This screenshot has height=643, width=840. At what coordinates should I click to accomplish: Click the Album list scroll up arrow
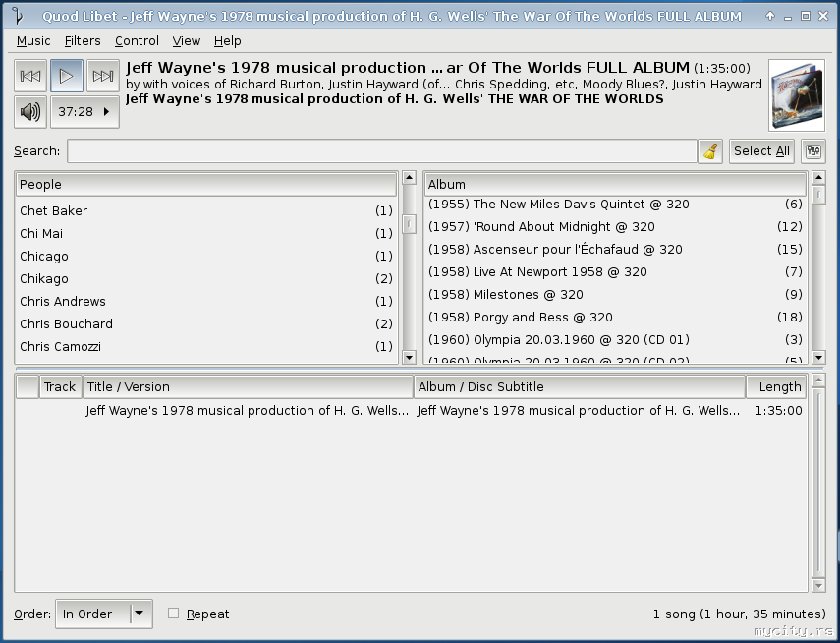(818, 178)
